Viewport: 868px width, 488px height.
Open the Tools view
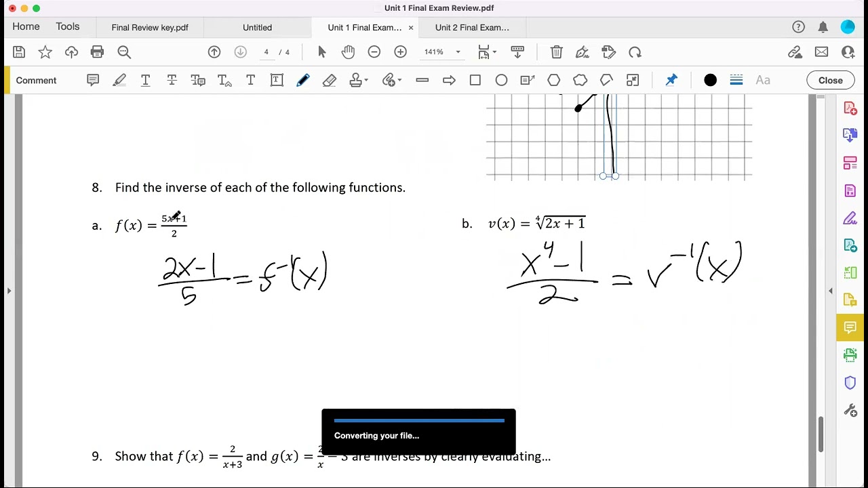click(x=68, y=26)
